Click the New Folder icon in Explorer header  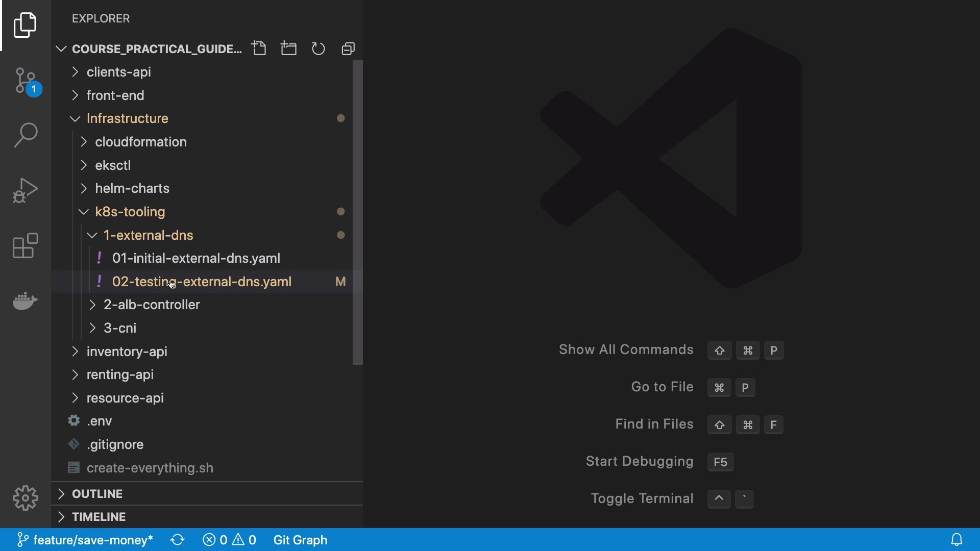coord(289,48)
